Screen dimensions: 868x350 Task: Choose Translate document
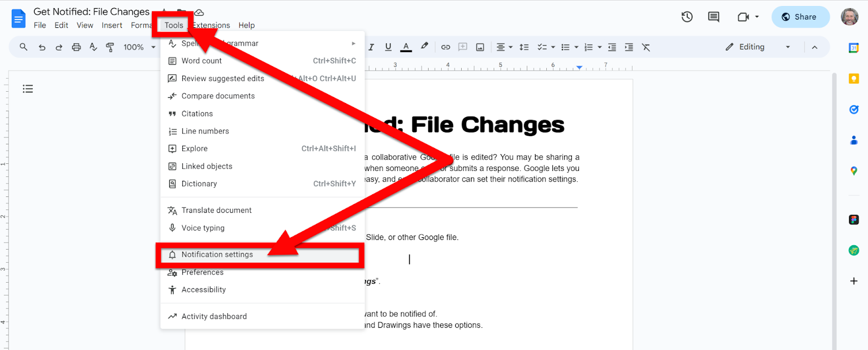point(263,211)
